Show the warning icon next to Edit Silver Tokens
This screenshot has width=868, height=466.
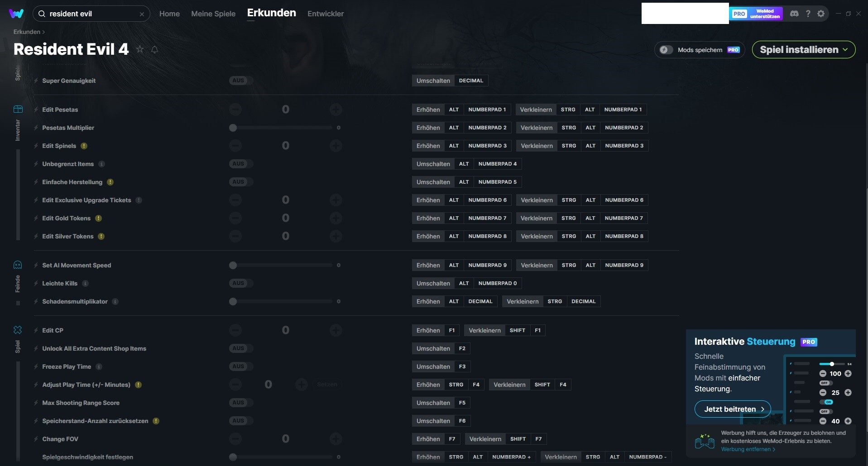click(x=101, y=236)
